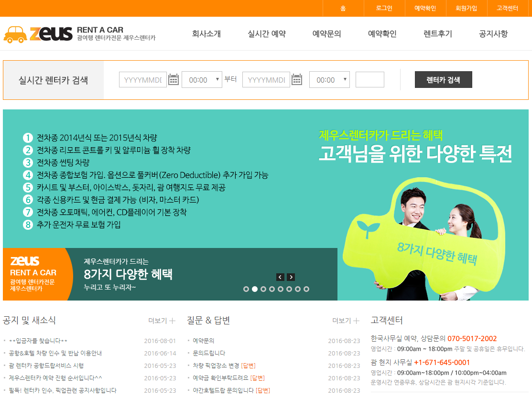Click the Zeus Rent A Car logo
This screenshot has width=532, height=398.
(79, 34)
